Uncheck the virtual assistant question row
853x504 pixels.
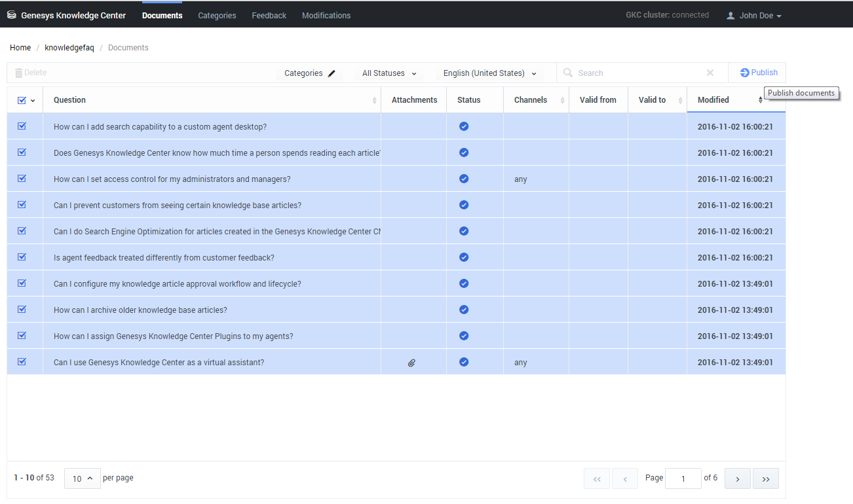tap(22, 361)
